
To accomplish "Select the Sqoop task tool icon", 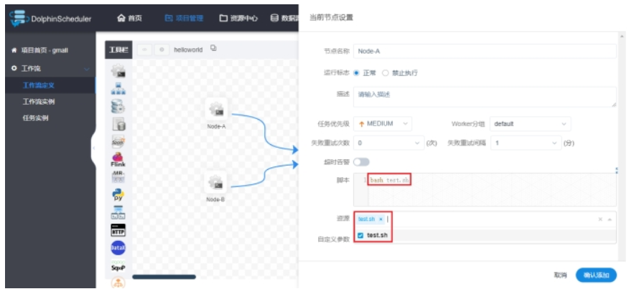I will tap(118, 266).
